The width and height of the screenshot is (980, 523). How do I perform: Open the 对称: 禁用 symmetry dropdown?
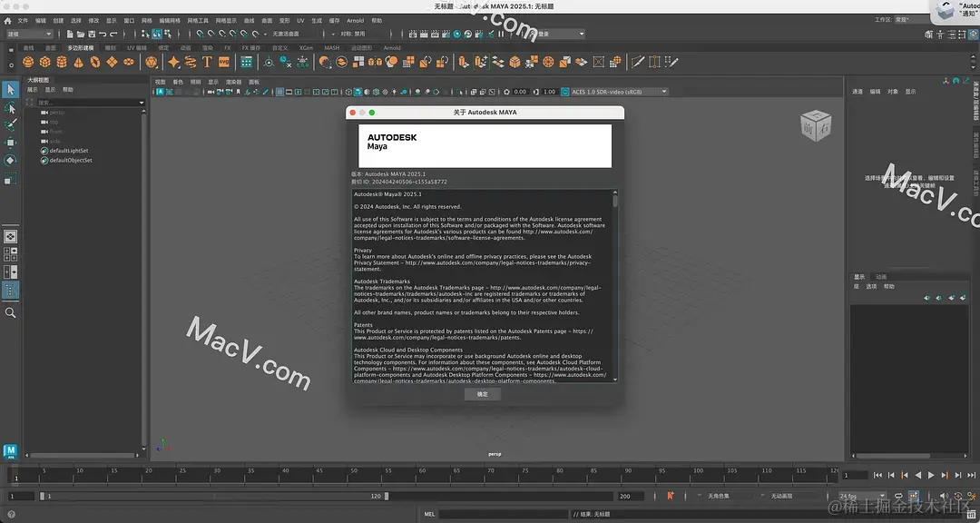[x=359, y=34]
